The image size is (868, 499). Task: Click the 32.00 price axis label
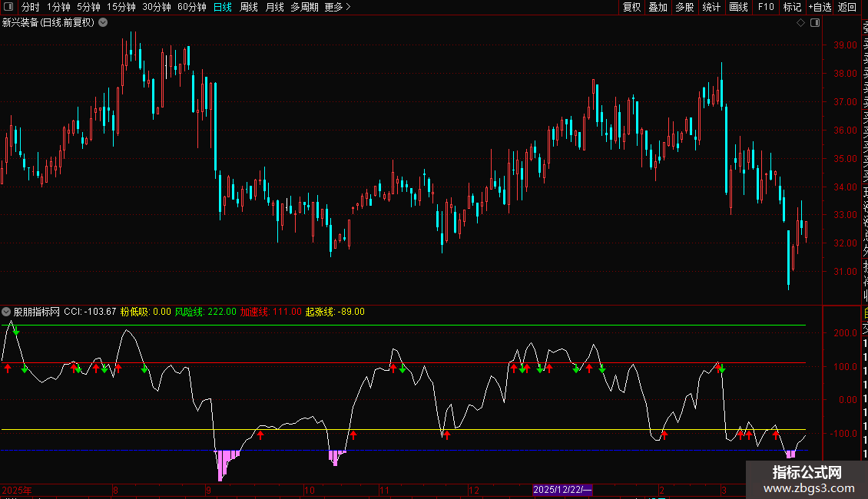coord(845,243)
